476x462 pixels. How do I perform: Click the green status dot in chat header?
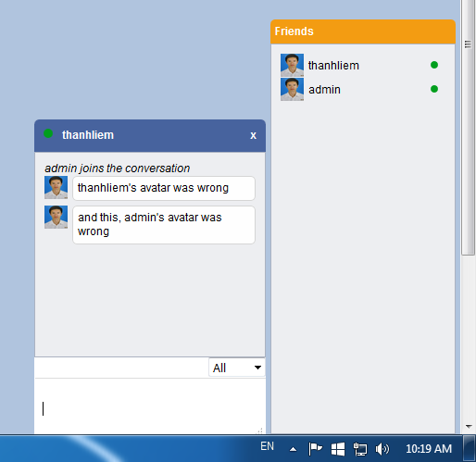(x=48, y=133)
